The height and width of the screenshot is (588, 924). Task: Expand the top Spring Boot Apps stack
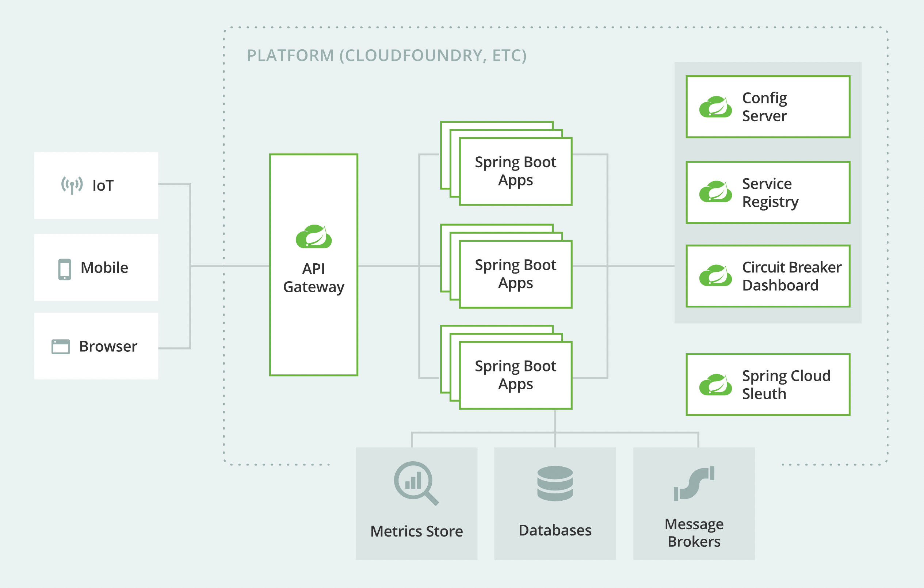[x=515, y=171]
